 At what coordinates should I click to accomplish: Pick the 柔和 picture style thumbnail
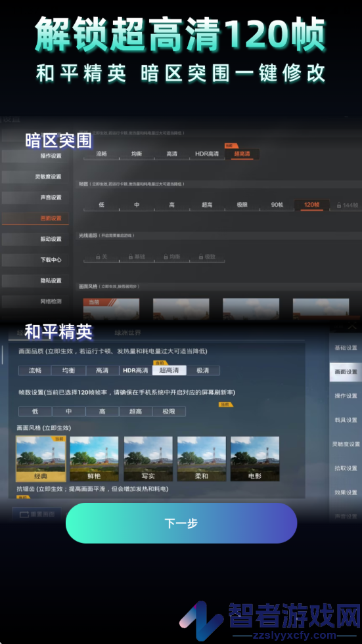pos(201,458)
